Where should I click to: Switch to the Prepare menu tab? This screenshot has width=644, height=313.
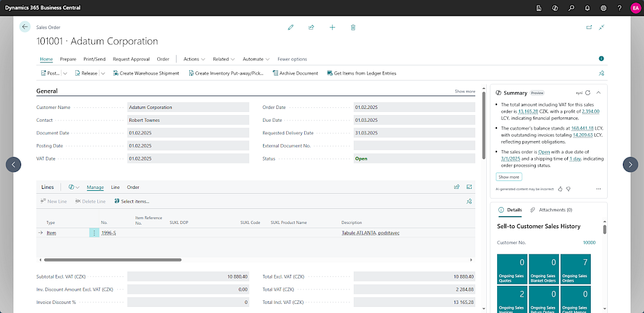coord(68,59)
